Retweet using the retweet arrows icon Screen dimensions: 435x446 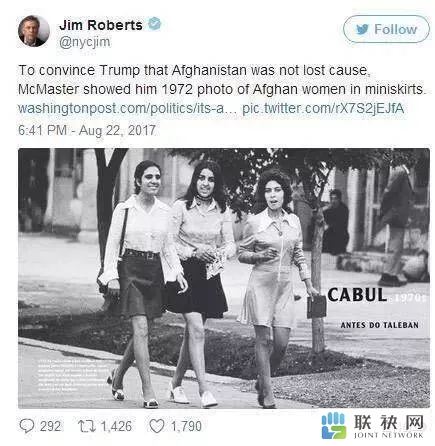86,426
